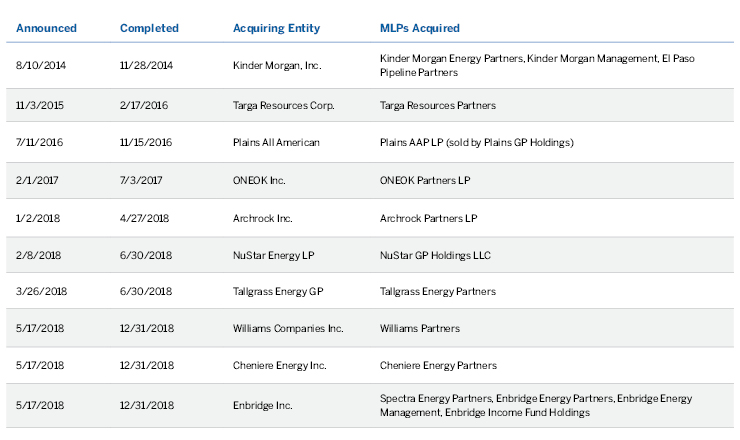Select the Williams Companies Inc. cell
Viewport: 740px width, 440px height.
point(287,328)
